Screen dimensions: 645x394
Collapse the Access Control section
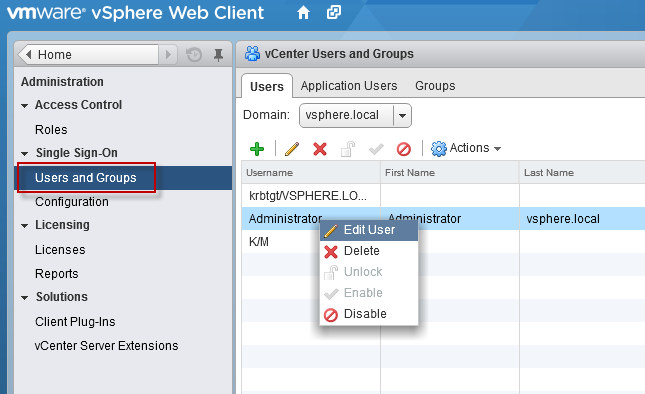pyautogui.click(x=25, y=106)
